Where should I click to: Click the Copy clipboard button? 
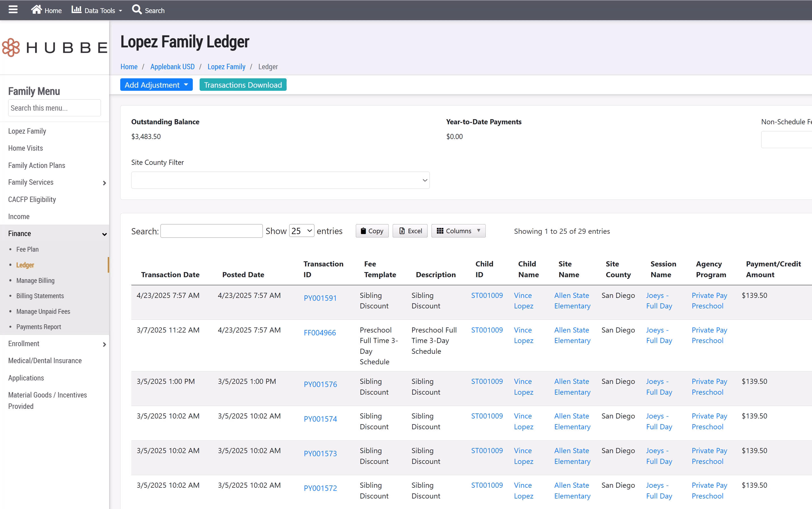click(372, 231)
